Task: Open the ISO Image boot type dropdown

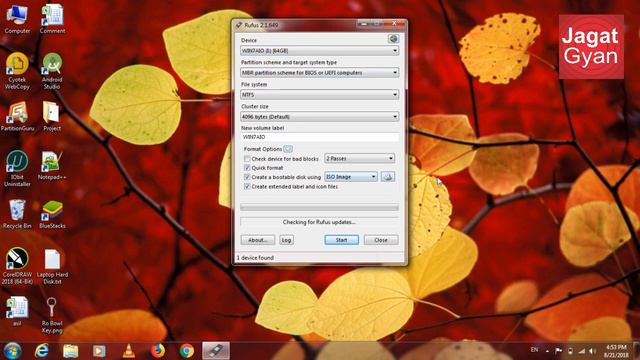Action: tap(351, 177)
